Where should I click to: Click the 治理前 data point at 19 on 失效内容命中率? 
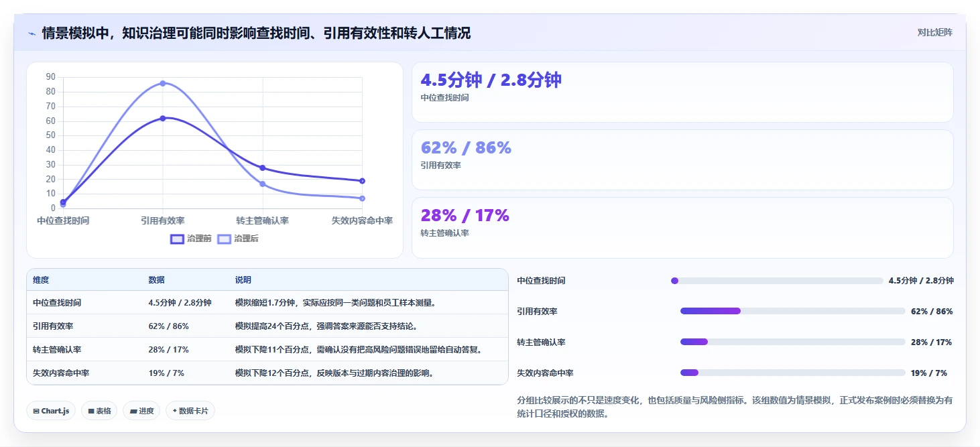click(x=362, y=181)
